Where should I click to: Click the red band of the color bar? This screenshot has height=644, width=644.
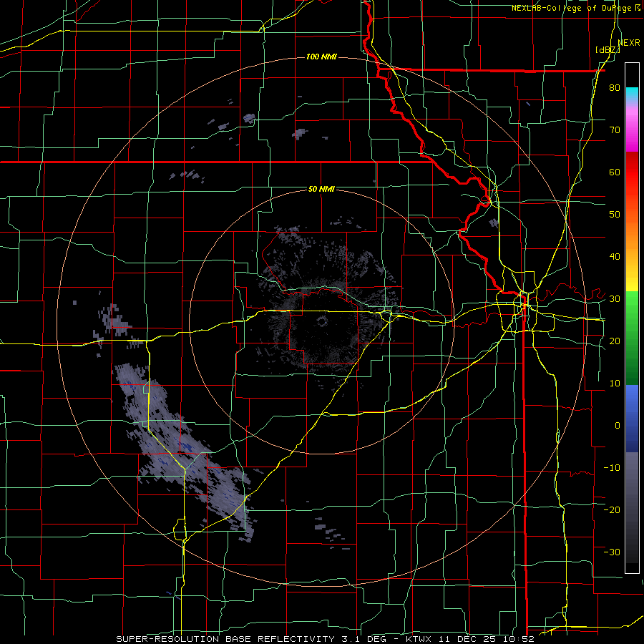pos(632,172)
